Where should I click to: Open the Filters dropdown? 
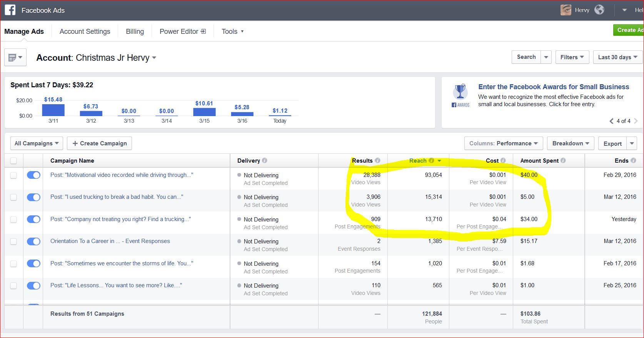click(x=572, y=57)
